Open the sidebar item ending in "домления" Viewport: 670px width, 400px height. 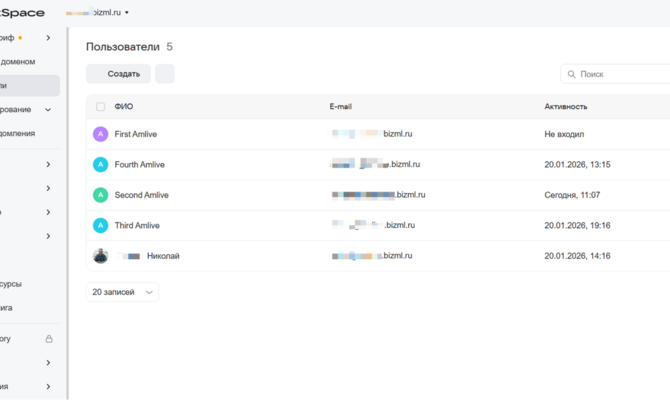click(x=20, y=133)
